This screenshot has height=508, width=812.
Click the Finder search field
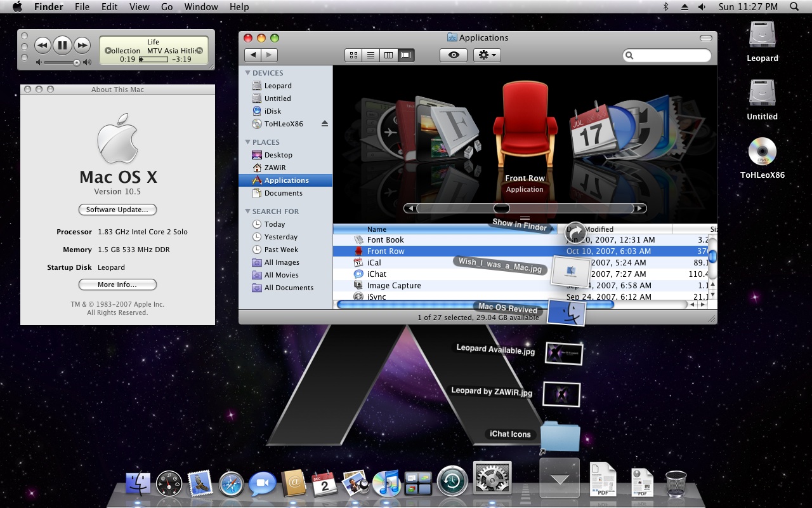667,55
